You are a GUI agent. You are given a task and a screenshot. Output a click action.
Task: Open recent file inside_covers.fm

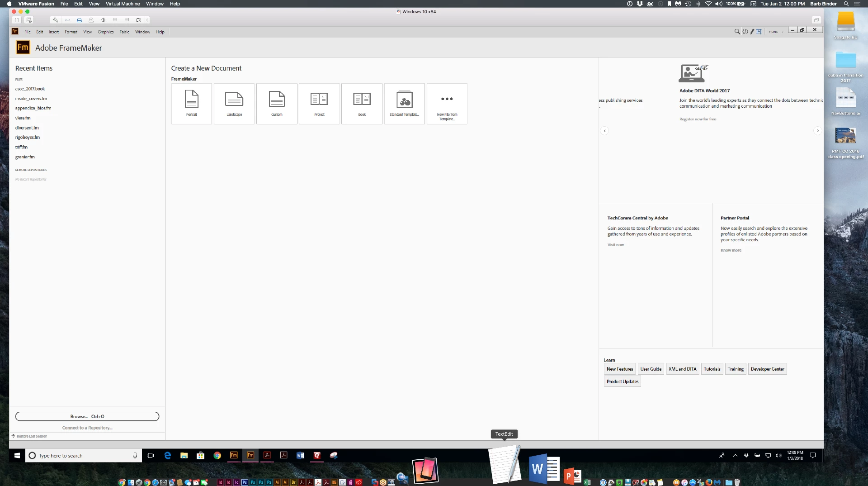pos(31,98)
